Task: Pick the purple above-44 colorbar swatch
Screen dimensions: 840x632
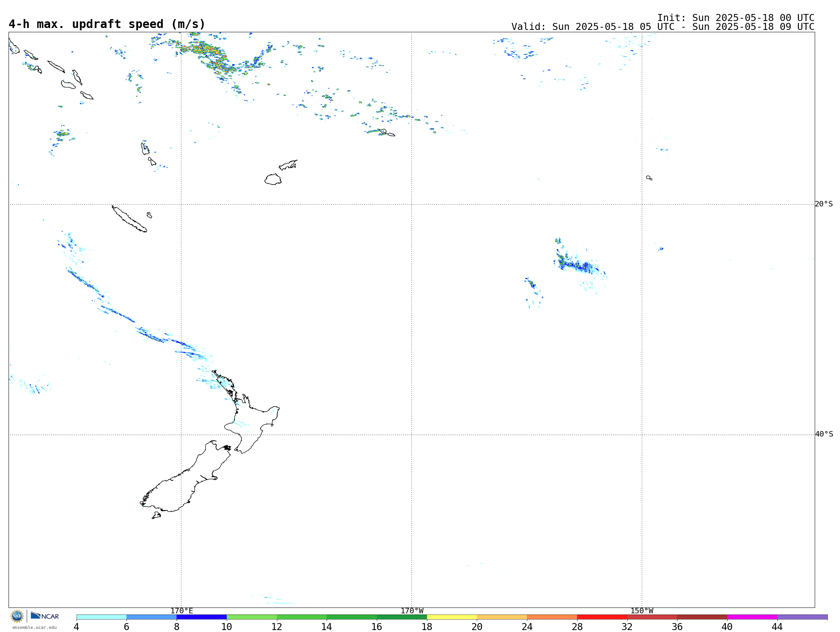Action: [x=802, y=617]
